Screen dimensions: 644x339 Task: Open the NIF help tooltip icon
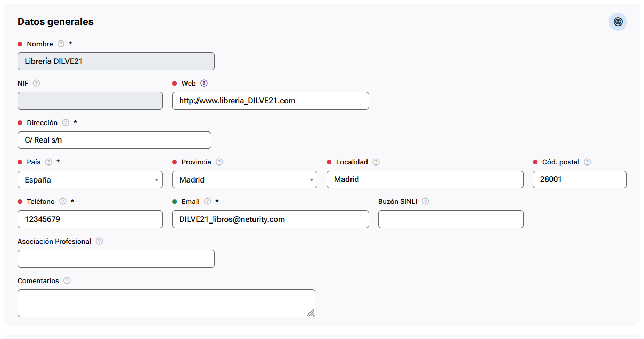pyautogui.click(x=36, y=84)
